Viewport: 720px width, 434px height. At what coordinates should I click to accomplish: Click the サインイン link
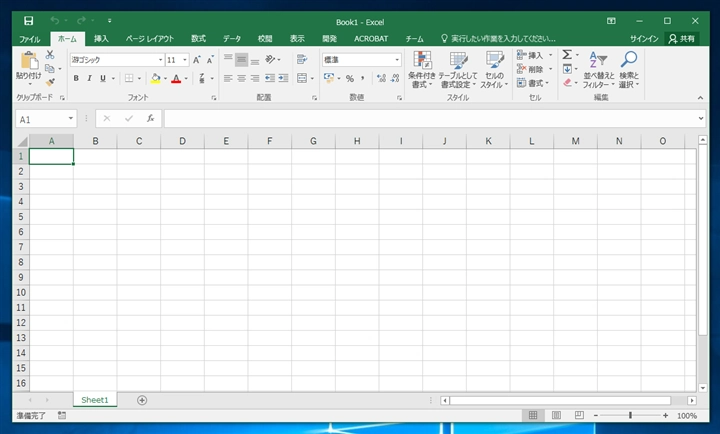click(644, 39)
